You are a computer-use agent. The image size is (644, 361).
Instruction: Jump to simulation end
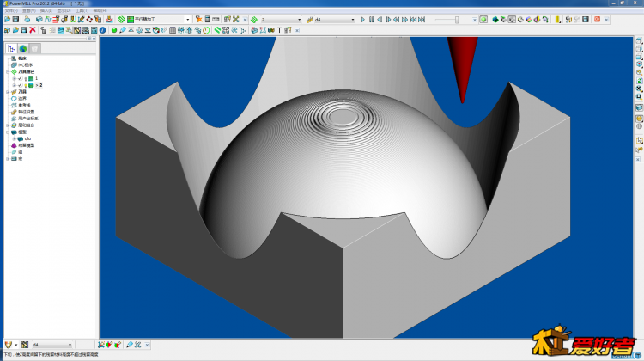tap(422, 19)
